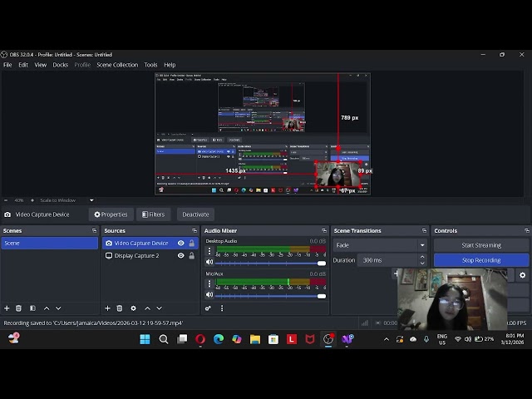Launch Opera browser from taskbar
Viewport: 532px width, 399px height.
point(200,339)
